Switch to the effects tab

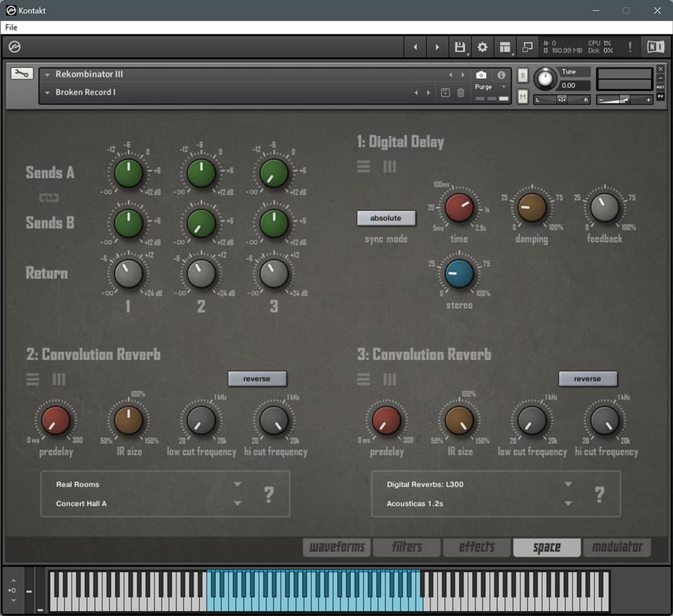tap(477, 547)
